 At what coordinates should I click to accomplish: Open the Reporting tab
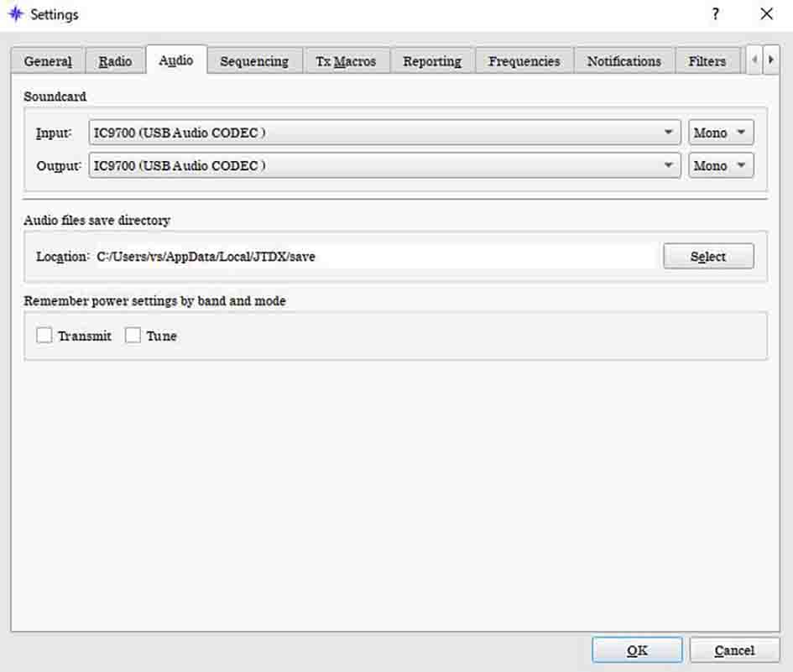click(x=431, y=61)
